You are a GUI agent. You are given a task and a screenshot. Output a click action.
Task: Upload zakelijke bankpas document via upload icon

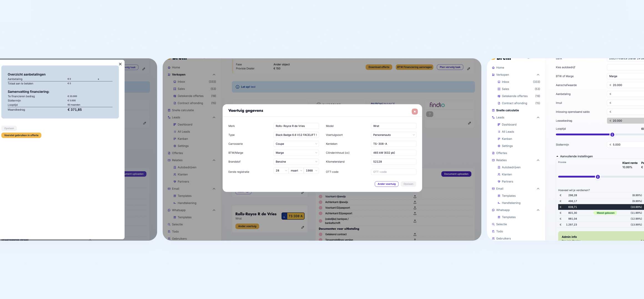415,221
